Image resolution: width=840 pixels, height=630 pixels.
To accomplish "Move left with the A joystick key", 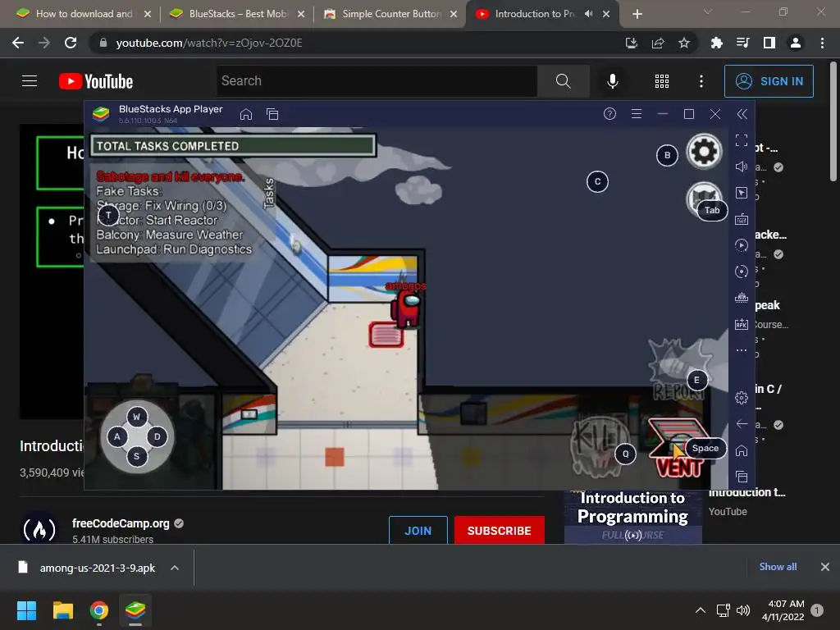I will 117,436.
